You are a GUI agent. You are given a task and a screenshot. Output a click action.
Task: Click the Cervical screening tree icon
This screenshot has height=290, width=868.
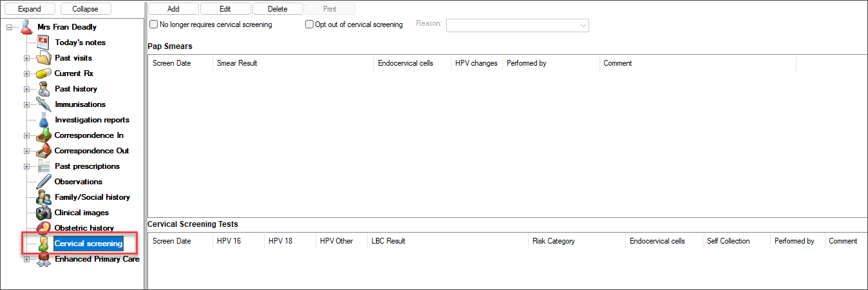[43, 244]
